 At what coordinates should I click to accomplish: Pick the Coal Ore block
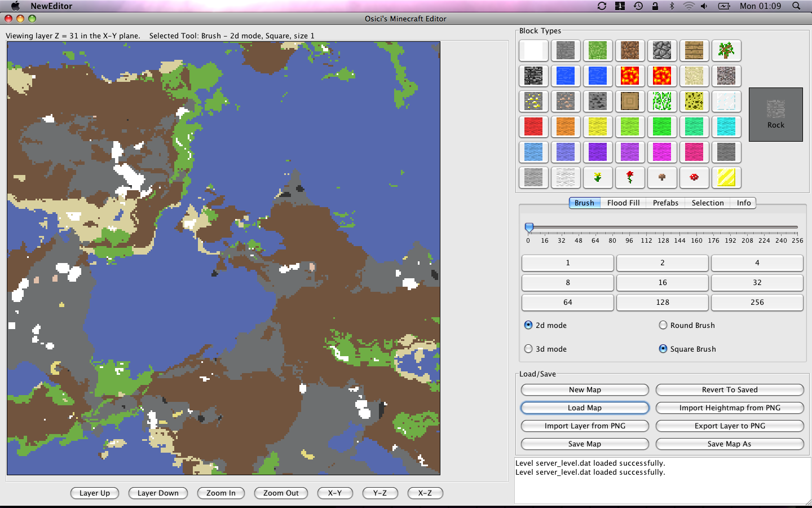click(x=598, y=101)
